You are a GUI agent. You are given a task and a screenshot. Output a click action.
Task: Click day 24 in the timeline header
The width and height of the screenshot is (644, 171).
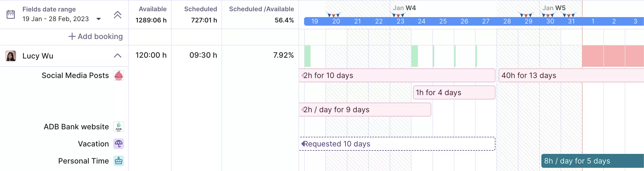click(x=422, y=21)
